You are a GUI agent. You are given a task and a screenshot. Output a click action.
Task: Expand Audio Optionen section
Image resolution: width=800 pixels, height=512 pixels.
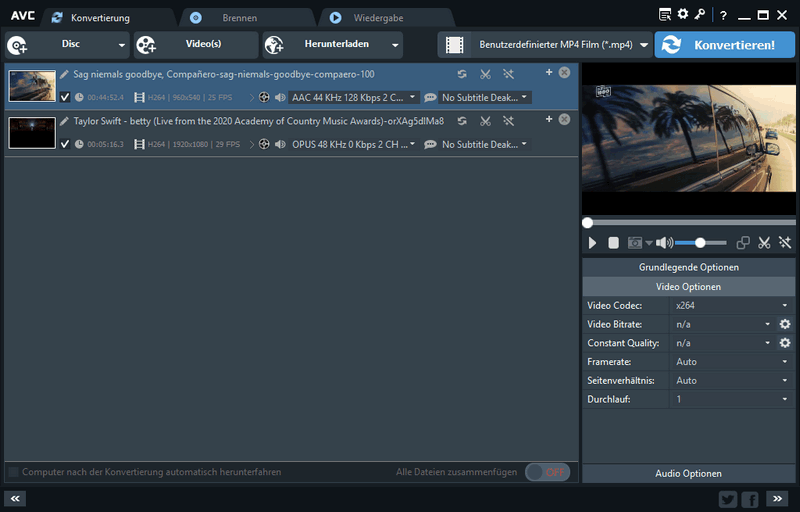(689, 473)
